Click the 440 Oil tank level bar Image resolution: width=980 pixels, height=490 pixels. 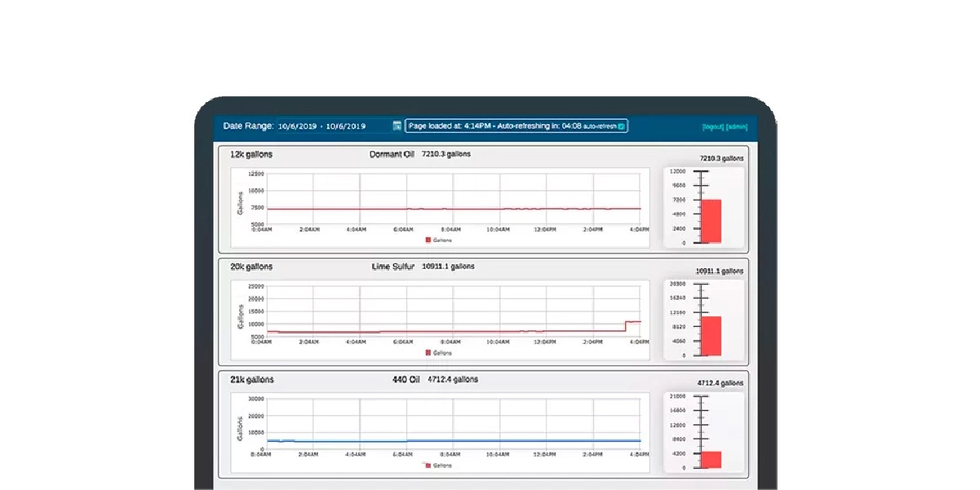pyautogui.click(x=711, y=460)
